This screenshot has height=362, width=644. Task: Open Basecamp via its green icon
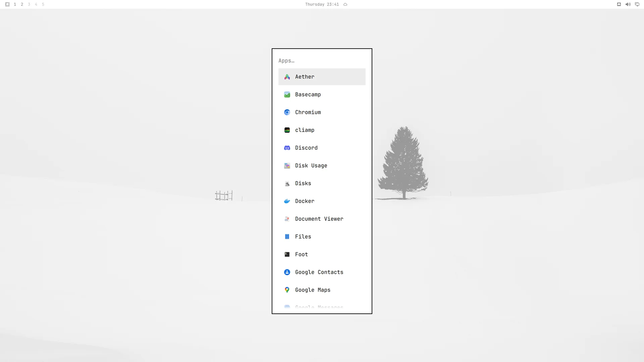[287, 95]
